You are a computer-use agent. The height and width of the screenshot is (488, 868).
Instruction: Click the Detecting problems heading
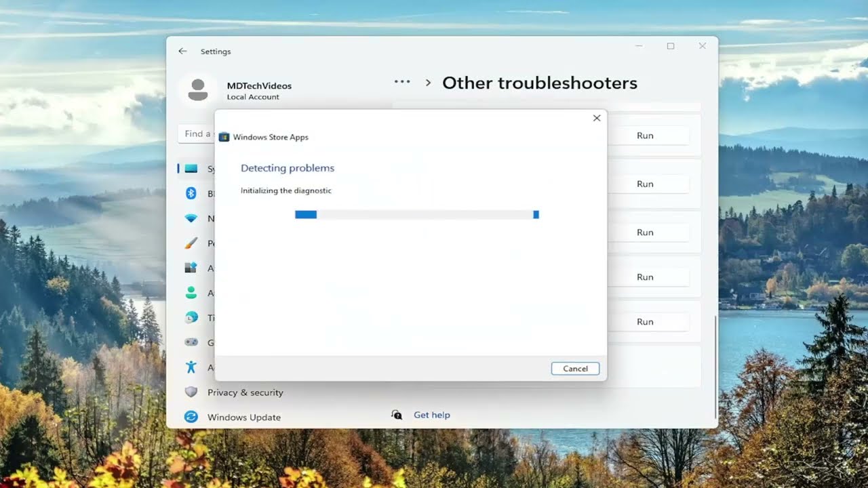pos(288,168)
